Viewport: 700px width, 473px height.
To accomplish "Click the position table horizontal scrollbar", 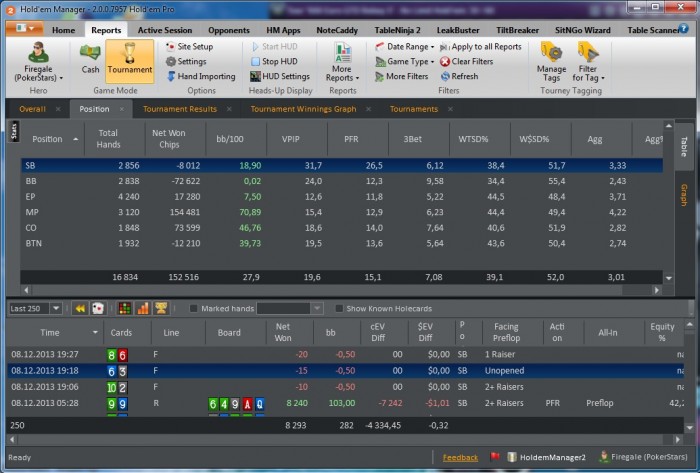I will 342,290.
